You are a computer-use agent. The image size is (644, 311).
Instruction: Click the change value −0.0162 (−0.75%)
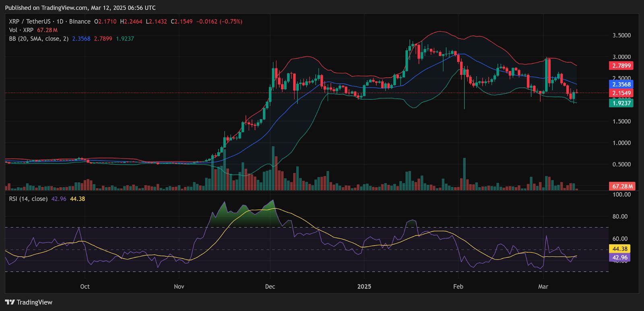click(x=219, y=21)
